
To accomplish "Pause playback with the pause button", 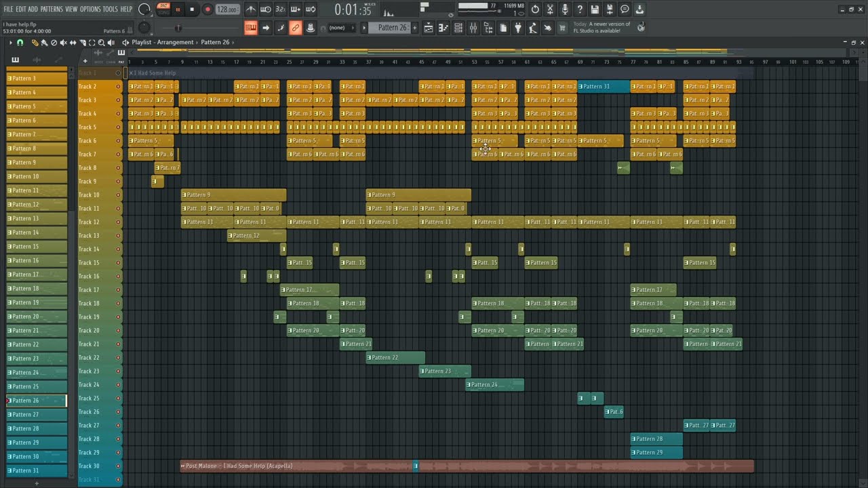I will 178,9.
